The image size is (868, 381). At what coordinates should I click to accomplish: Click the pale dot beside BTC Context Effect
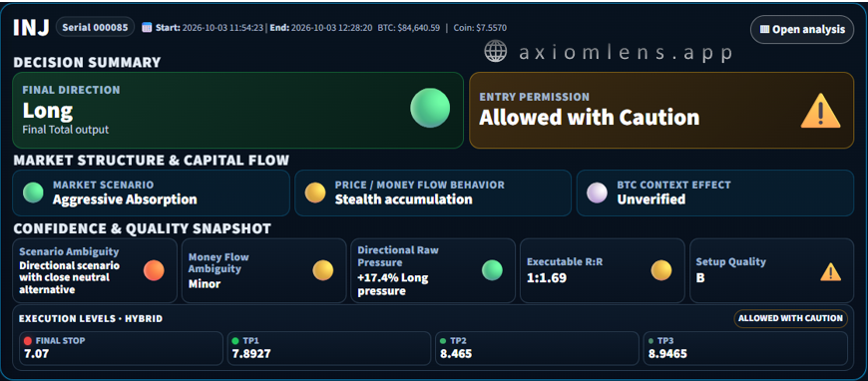click(598, 192)
